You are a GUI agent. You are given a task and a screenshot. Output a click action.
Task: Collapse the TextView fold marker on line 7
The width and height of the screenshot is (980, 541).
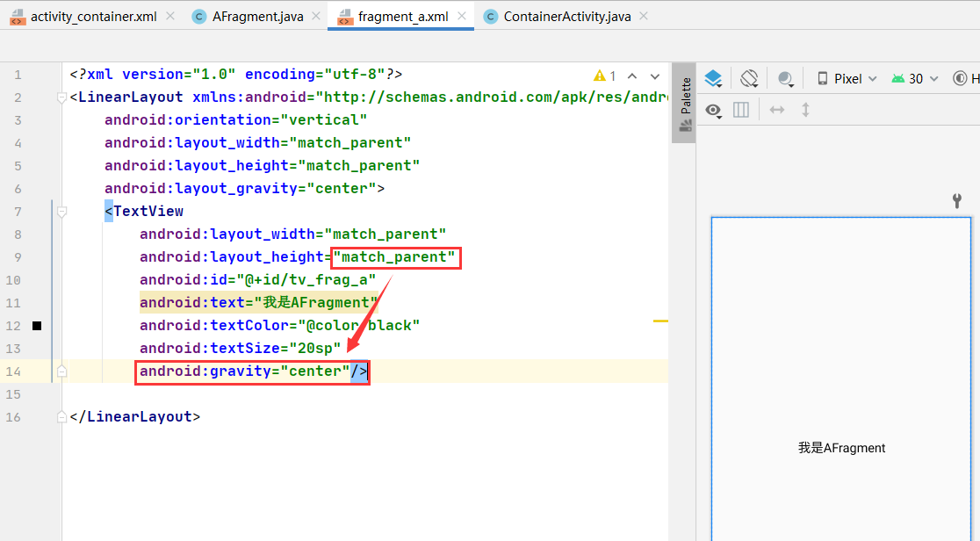(x=61, y=212)
